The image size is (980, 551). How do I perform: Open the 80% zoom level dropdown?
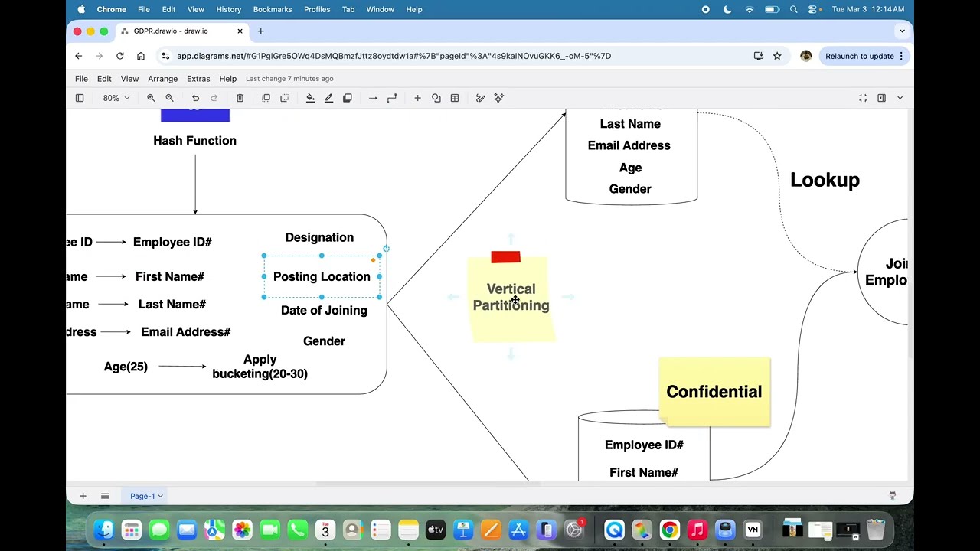coord(116,98)
